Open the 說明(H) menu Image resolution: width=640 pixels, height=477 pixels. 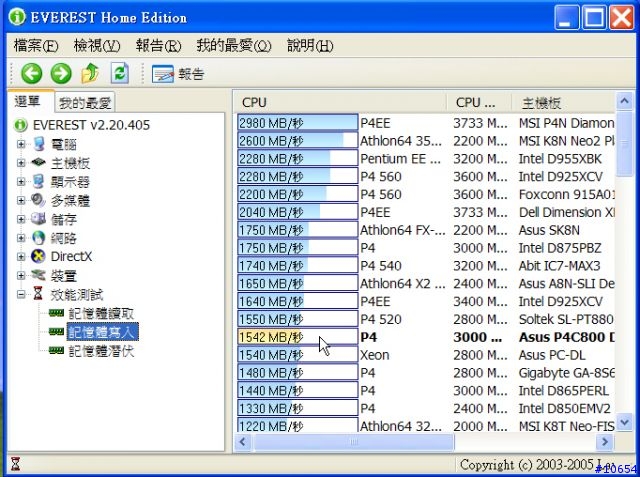pos(310,45)
